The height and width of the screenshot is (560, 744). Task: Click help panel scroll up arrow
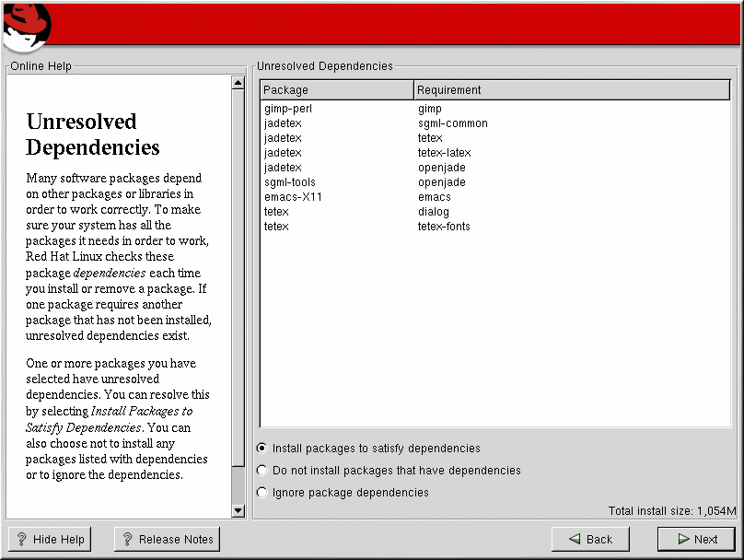(238, 83)
